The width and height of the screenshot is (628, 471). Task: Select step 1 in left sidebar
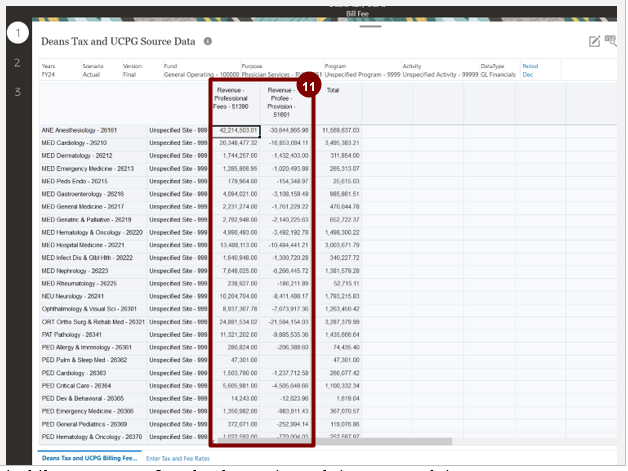(x=18, y=33)
